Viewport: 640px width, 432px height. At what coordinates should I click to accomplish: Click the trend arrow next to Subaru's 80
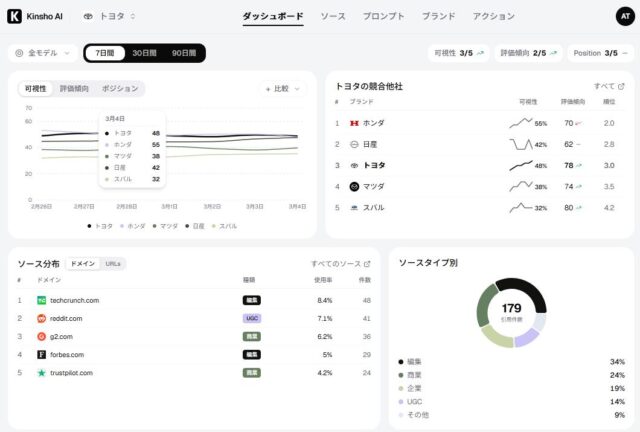pos(578,208)
